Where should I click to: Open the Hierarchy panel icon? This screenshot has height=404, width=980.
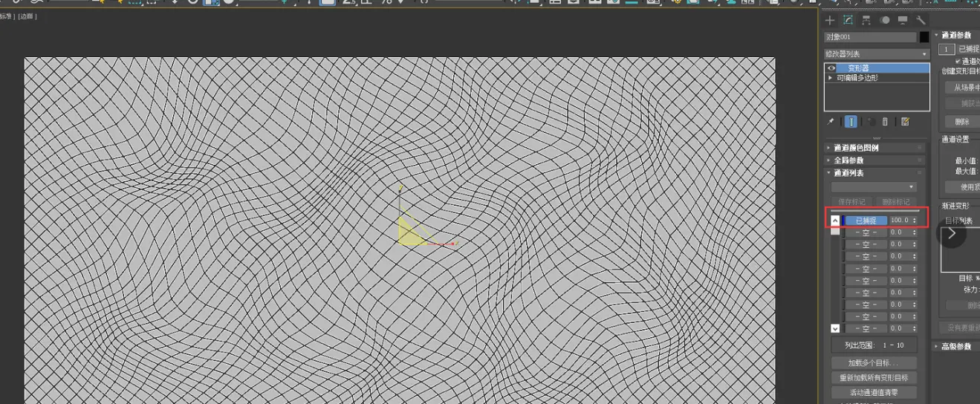coord(866,21)
